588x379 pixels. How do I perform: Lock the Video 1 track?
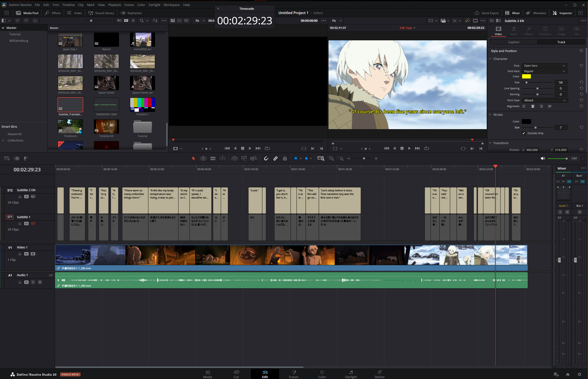pos(20,254)
